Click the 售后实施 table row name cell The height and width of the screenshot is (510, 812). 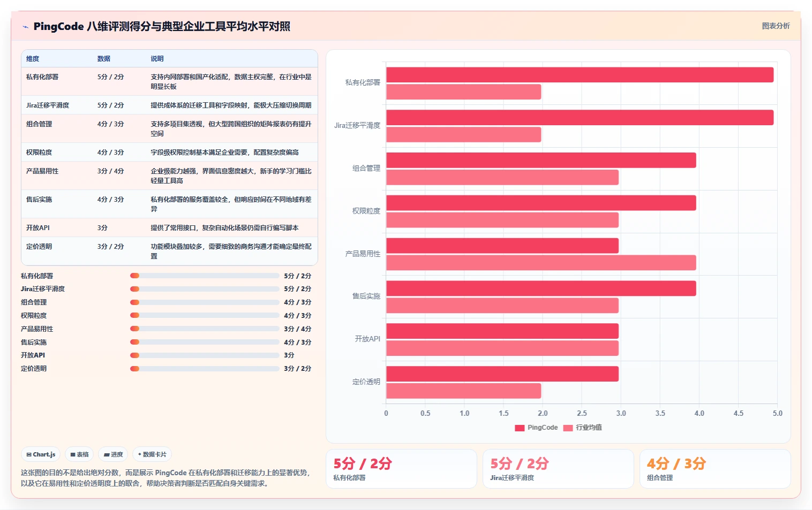pos(39,200)
